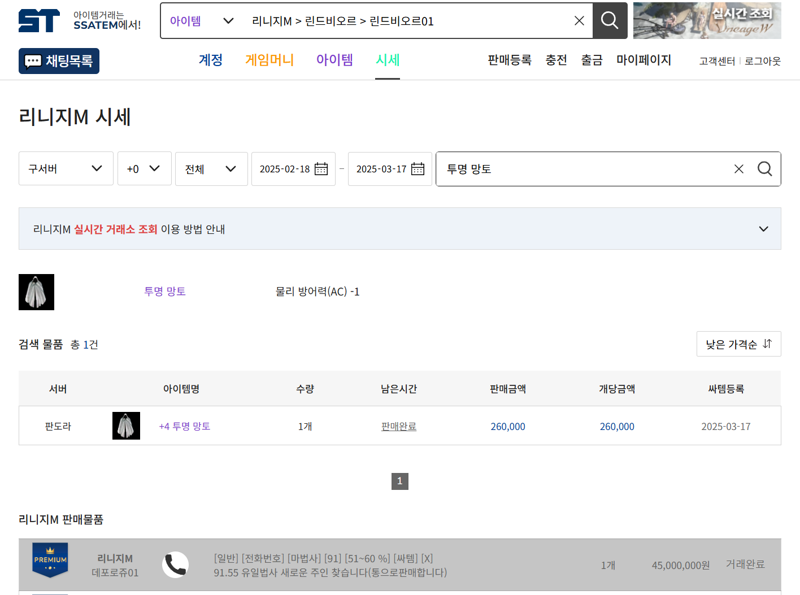Open the 실시간 조회 Lineage W banner
Image resolution: width=800 pixels, height=595 pixels.
pos(707,20)
